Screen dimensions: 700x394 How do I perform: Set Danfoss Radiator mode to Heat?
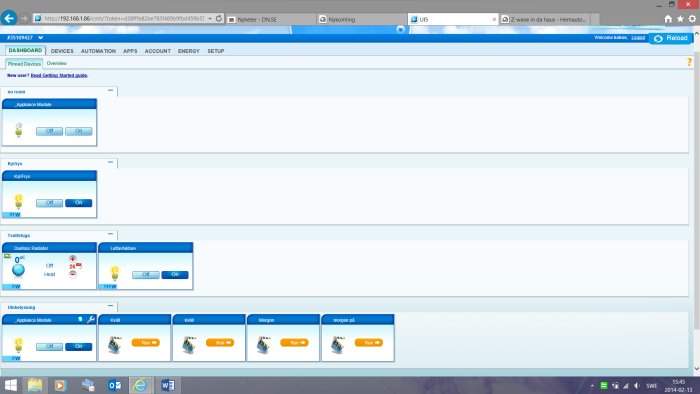[50, 274]
